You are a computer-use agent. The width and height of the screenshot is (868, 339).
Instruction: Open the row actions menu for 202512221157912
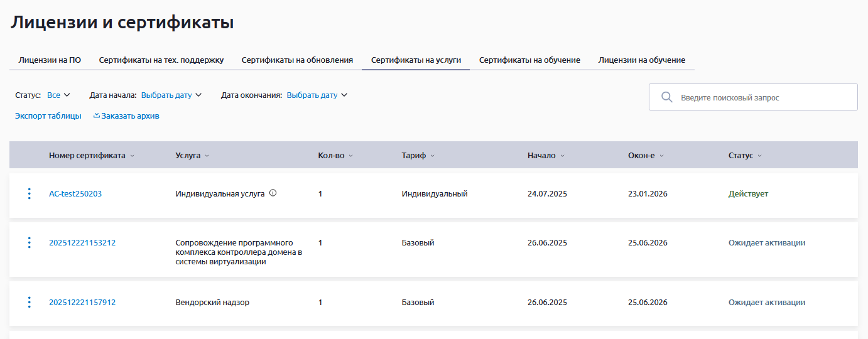[29, 303]
